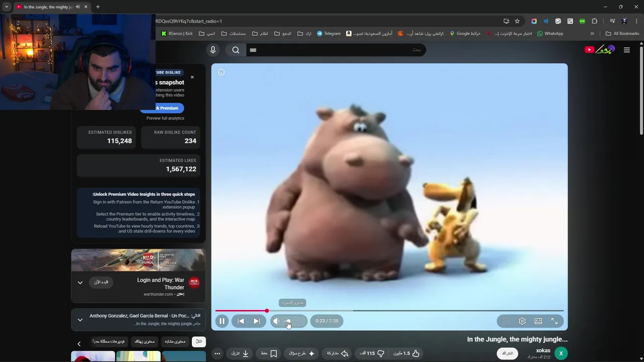Viewport: 644px width, 362px height.
Task: Click the War Thunder round logo
Action: click(194, 283)
